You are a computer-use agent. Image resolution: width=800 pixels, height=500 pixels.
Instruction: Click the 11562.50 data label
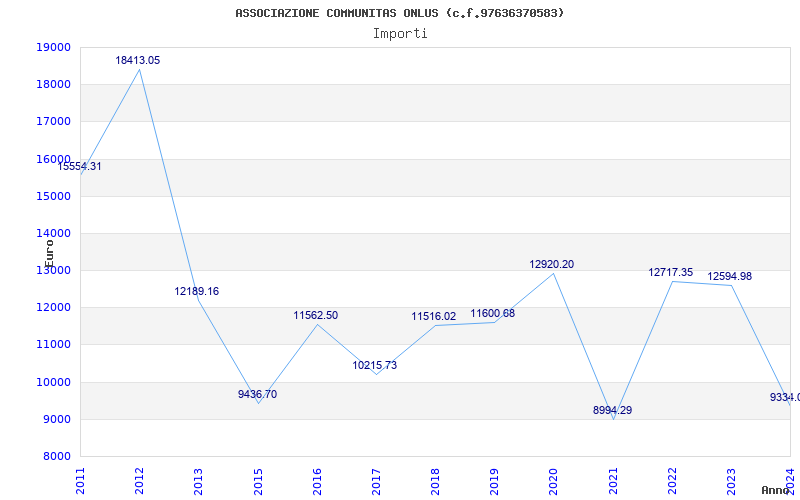click(x=315, y=315)
